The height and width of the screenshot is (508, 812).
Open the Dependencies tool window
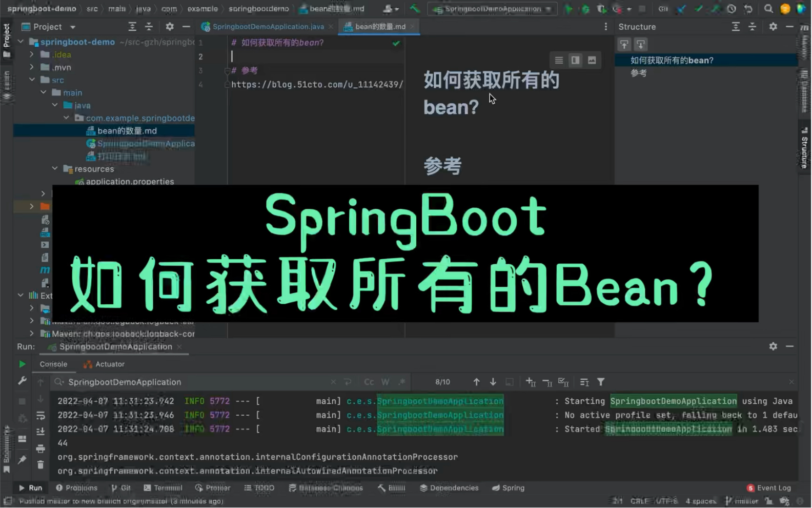pos(449,488)
